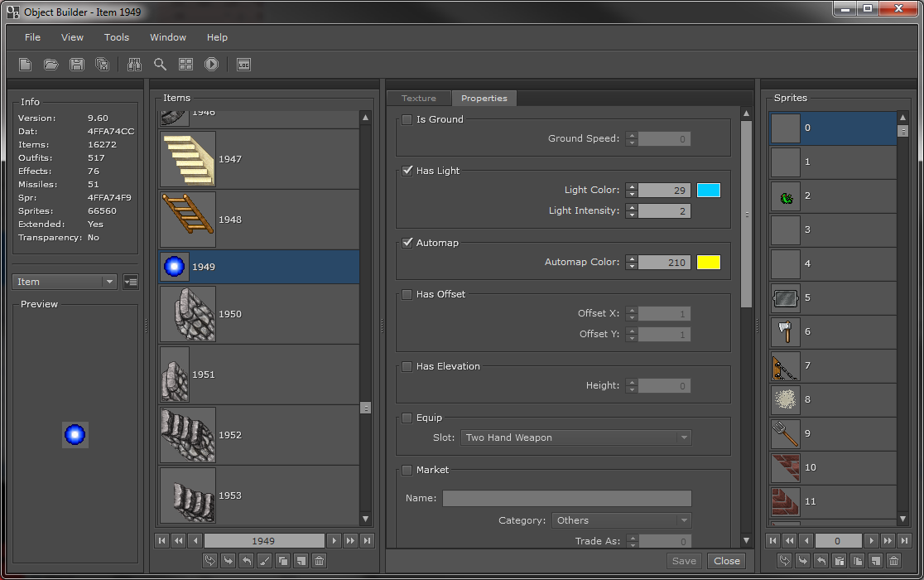Select the Properties tab
Viewport: 924px width, 580px height.
[484, 99]
